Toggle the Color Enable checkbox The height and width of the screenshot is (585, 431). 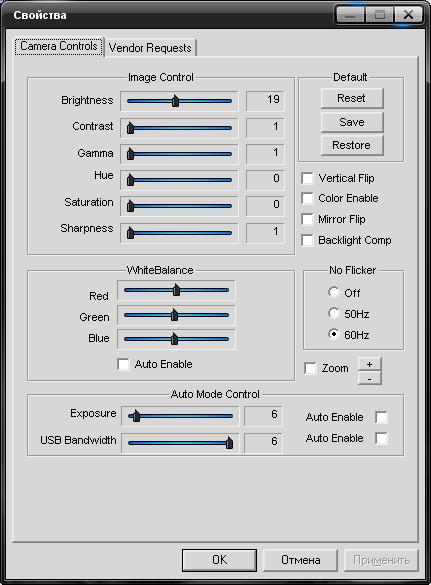[307, 198]
